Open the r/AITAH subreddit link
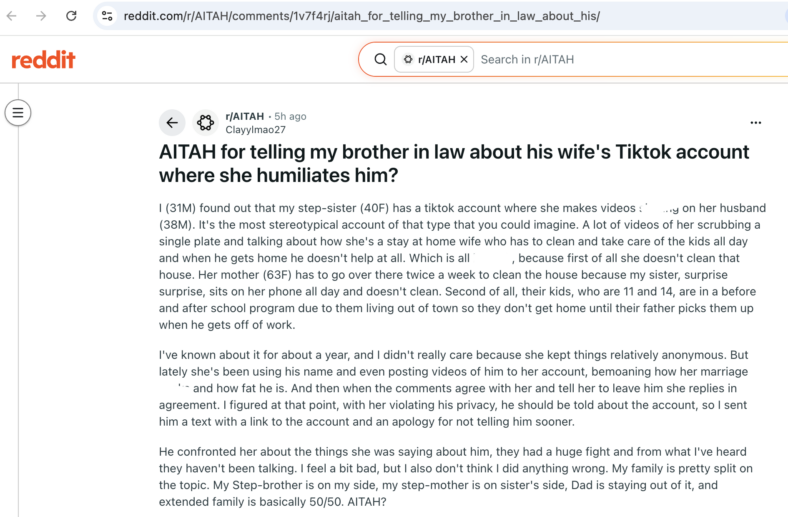 click(245, 116)
